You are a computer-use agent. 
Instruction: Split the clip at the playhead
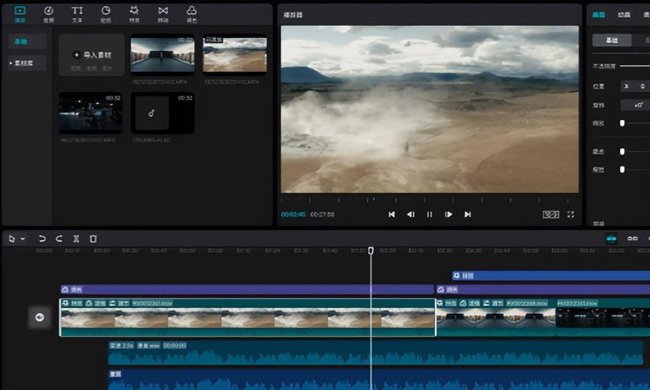click(76, 239)
